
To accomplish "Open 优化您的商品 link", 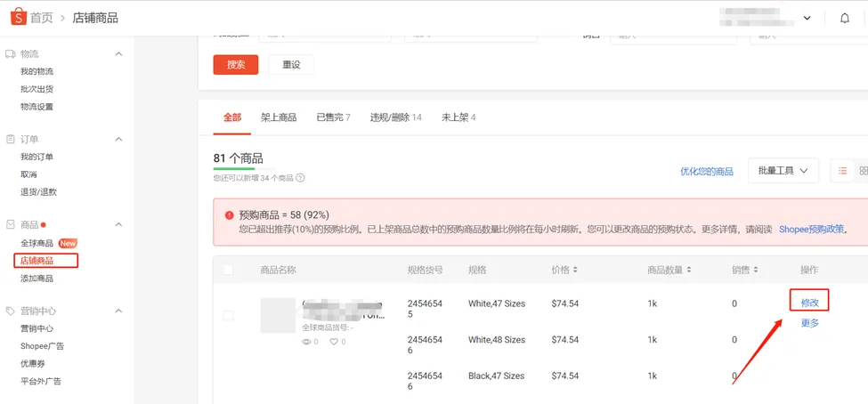I will (707, 172).
